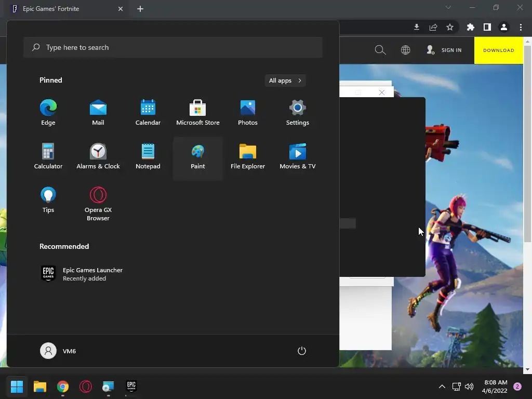The image size is (532, 399).
Task: Close the Epic Games' Fortnite tab
Action: tap(121, 9)
